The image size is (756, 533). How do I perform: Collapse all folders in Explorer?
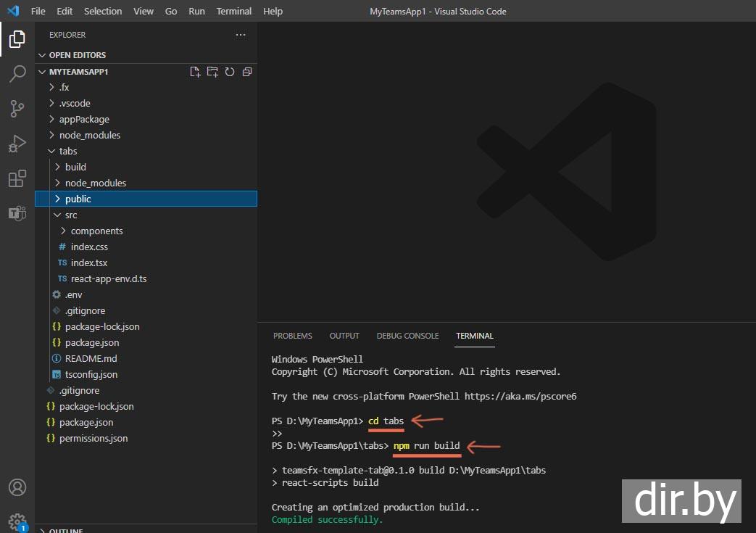tap(247, 72)
